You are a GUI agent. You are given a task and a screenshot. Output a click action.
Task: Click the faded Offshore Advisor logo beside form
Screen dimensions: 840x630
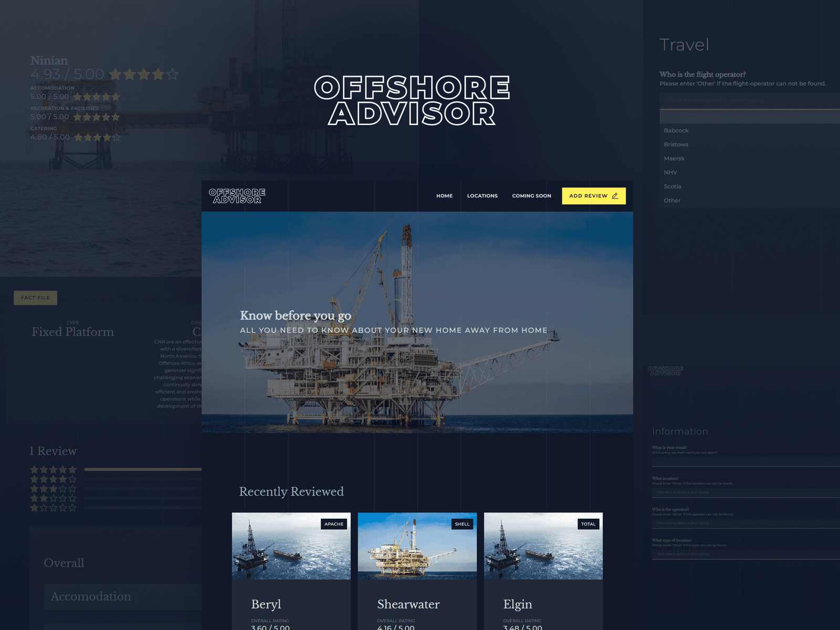[666, 371]
